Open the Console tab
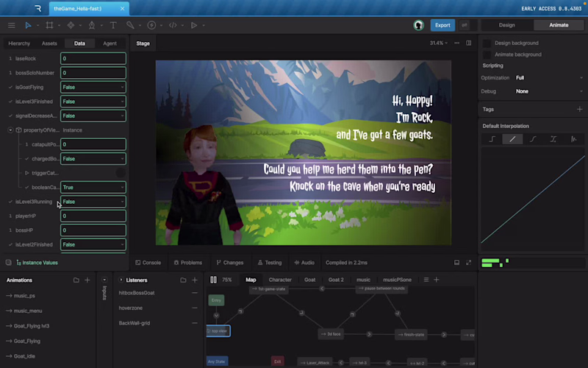The image size is (588, 368). pos(148,263)
